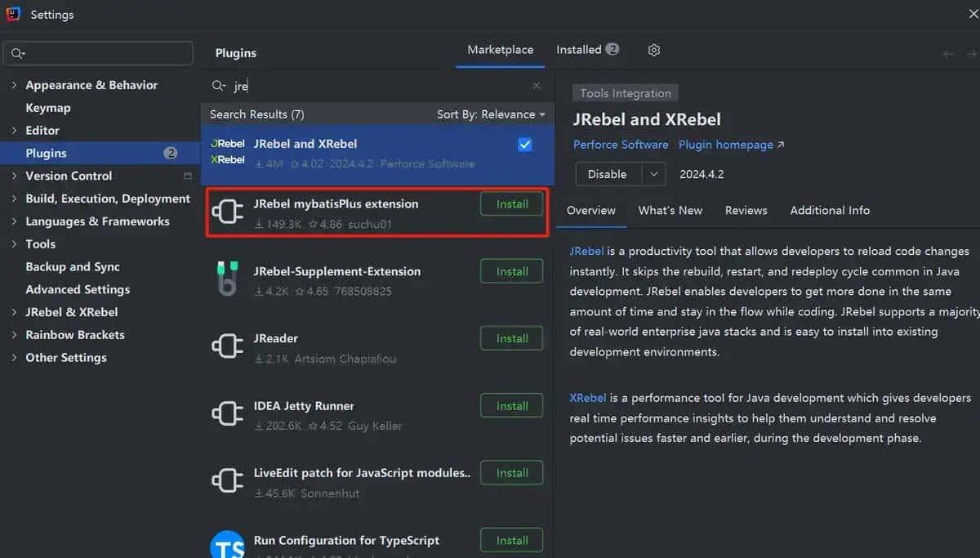Image resolution: width=980 pixels, height=558 pixels.
Task: Install JRebel mybatisPlus extension
Action: (x=512, y=204)
